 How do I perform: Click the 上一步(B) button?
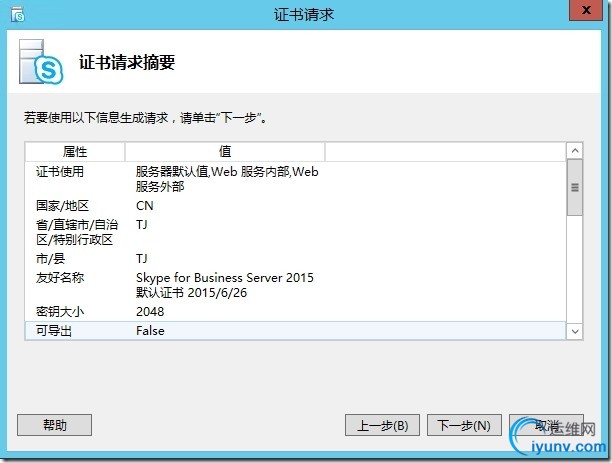tap(382, 425)
